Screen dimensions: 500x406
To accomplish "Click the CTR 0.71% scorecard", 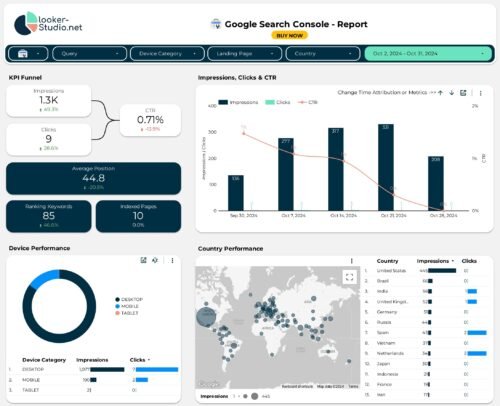I will coord(150,120).
